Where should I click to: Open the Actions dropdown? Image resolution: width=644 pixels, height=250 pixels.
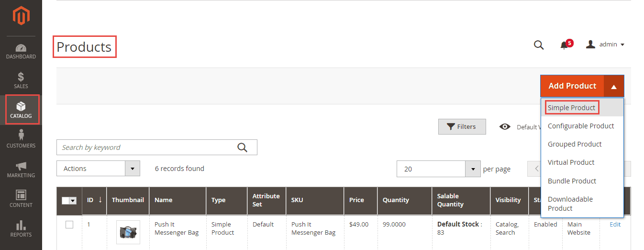pyautogui.click(x=98, y=169)
